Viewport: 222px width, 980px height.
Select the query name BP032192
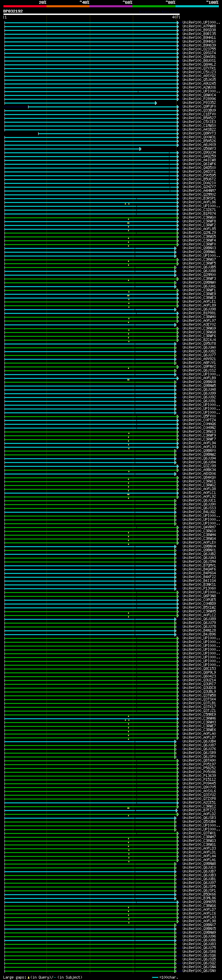13,11
